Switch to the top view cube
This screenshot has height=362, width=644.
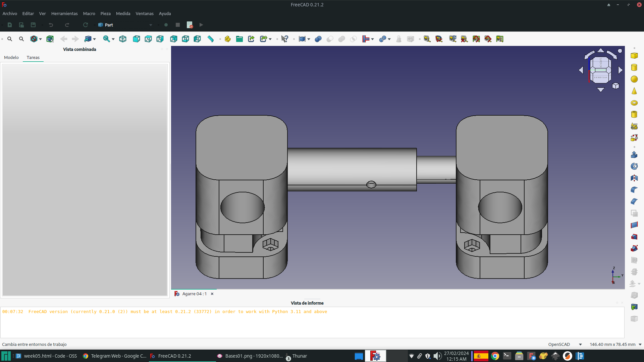tap(148, 39)
